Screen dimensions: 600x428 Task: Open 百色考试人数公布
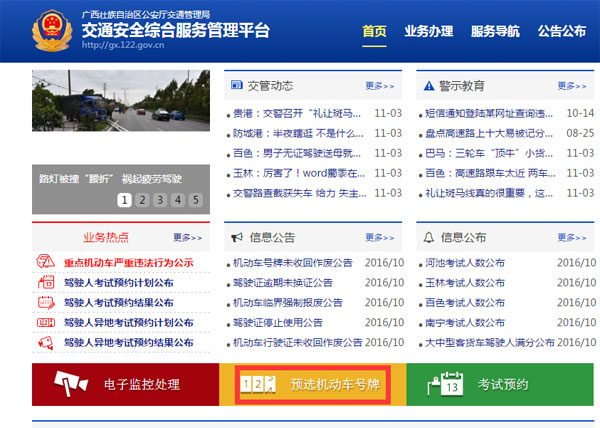tap(465, 302)
